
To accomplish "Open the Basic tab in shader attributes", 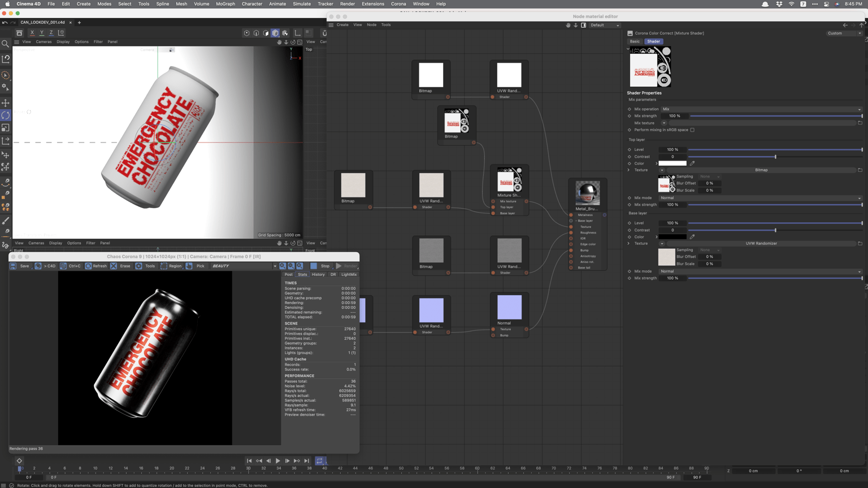I will tap(635, 41).
